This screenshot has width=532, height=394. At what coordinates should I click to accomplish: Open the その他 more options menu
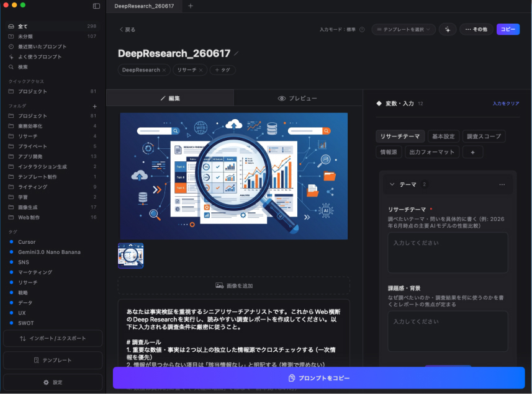coord(476,30)
